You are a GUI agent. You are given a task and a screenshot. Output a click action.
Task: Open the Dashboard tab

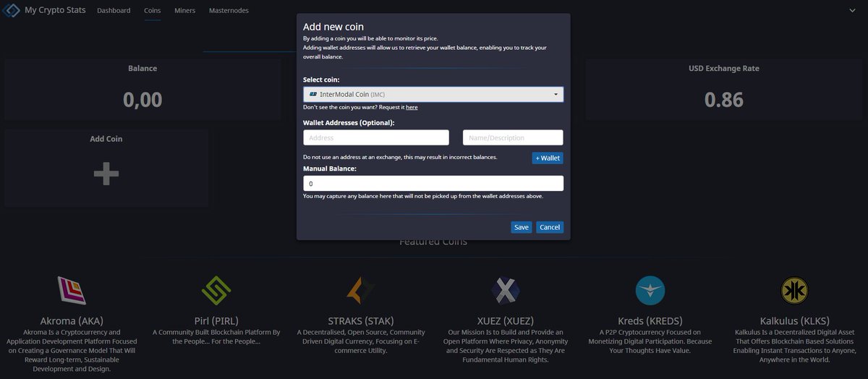tap(114, 11)
